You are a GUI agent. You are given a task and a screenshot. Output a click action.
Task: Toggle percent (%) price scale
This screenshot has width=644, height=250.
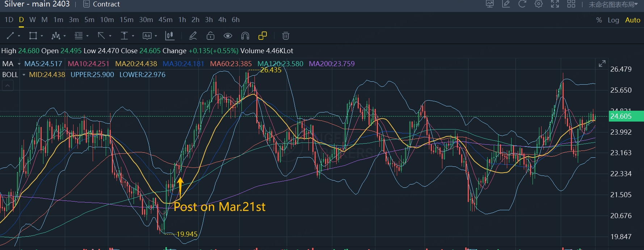point(599,20)
